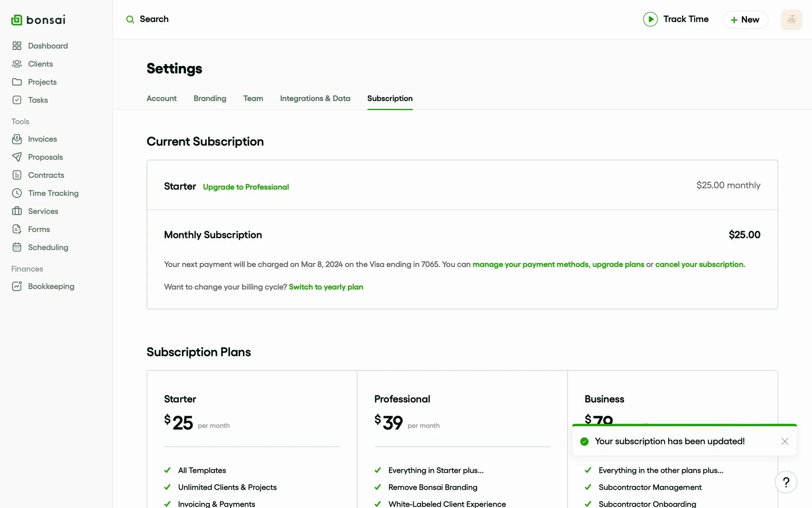Click the Track Time label
The width and height of the screenshot is (812, 508).
point(686,19)
